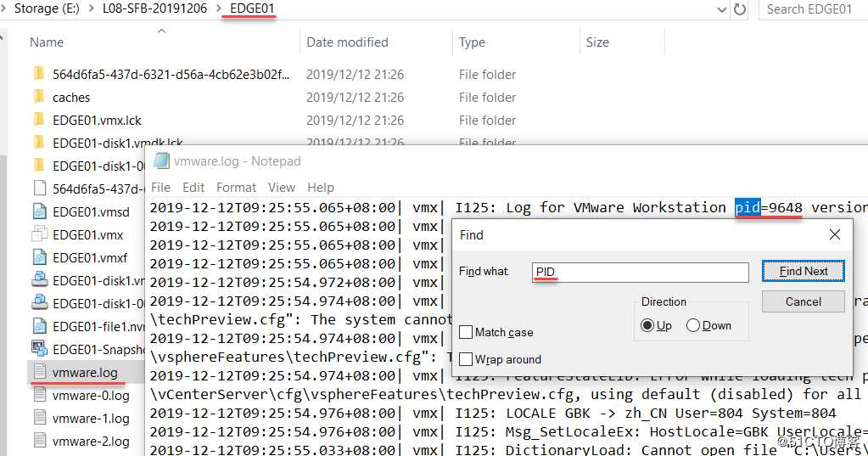Click the Explorer refresh icon
Screen dimensions: 868x456
point(740,8)
